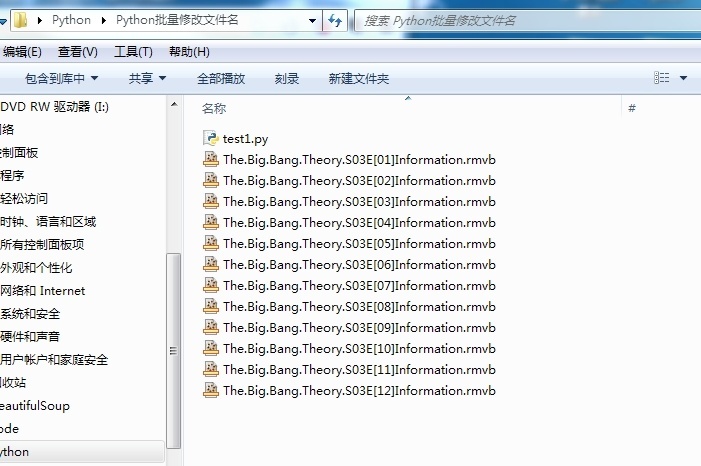Select file name The.Big.Bang.Theory.S03E[01]Information.rmvb
The height and width of the screenshot is (466, 701).
click(359, 160)
